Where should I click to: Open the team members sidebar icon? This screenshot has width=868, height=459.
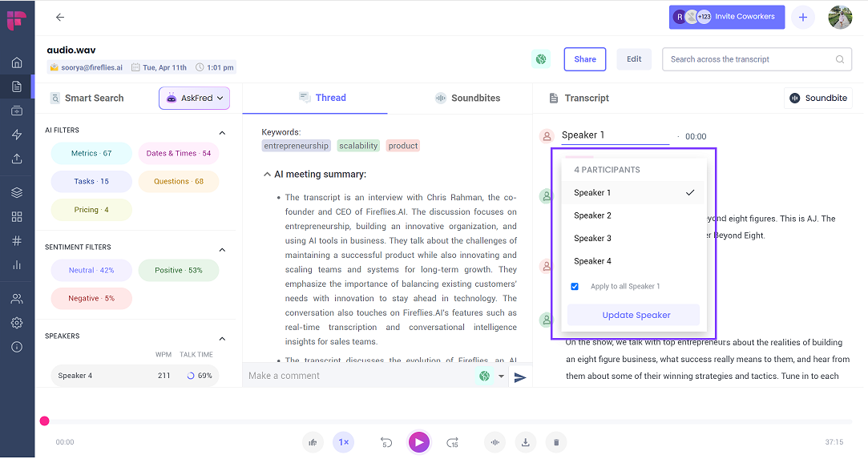[17, 299]
